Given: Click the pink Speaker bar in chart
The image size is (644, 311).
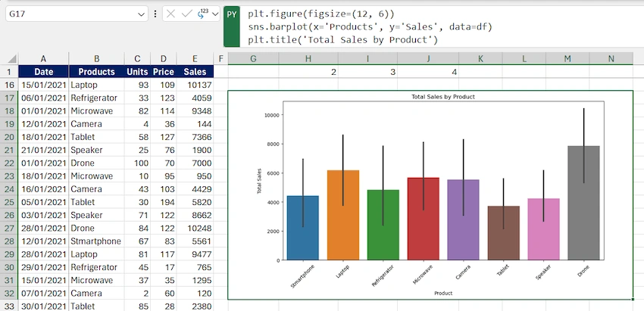Looking at the screenshot, I should point(543,229).
